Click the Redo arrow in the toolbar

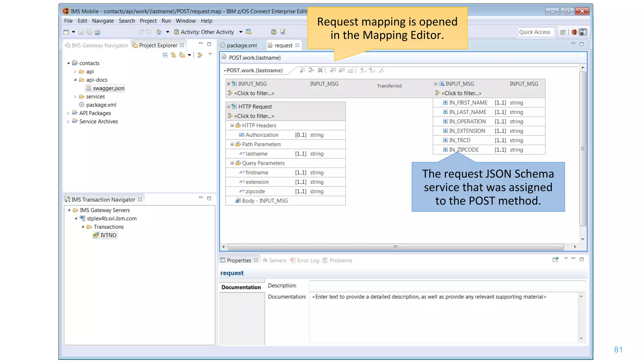point(149,32)
